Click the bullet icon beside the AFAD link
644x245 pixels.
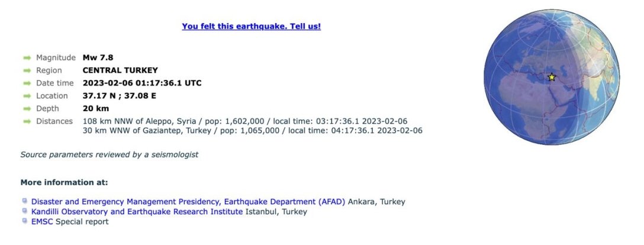coord(25,201)
